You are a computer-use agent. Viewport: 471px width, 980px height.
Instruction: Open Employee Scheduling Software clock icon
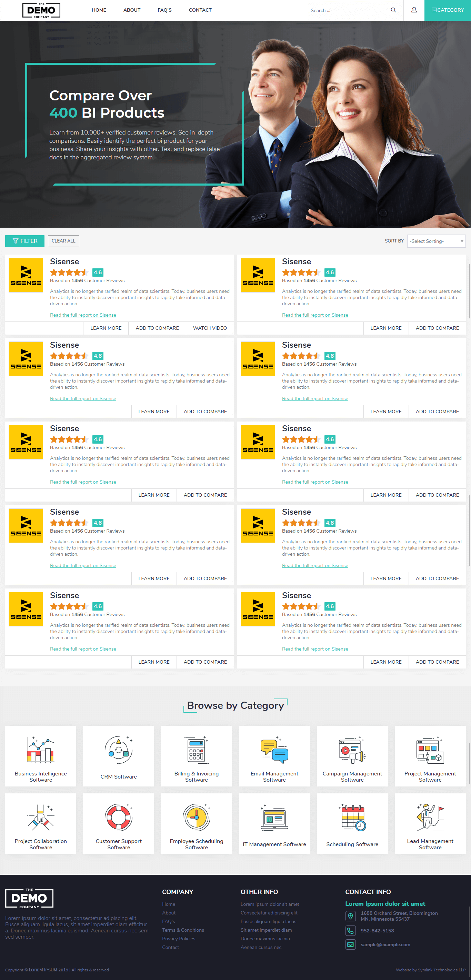(197, 817)
